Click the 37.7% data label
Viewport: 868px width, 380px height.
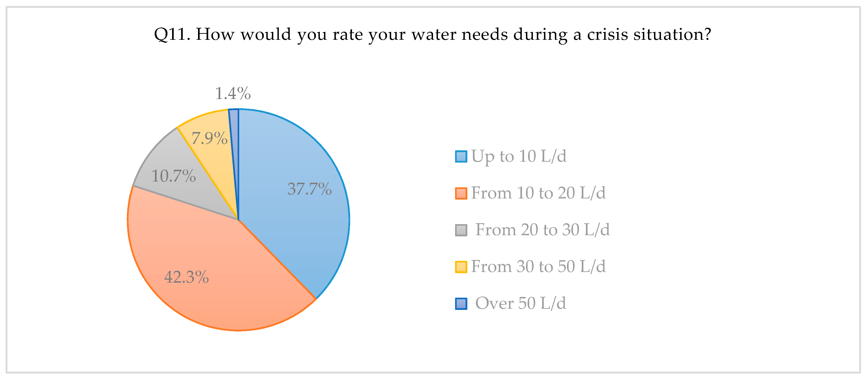309,189
